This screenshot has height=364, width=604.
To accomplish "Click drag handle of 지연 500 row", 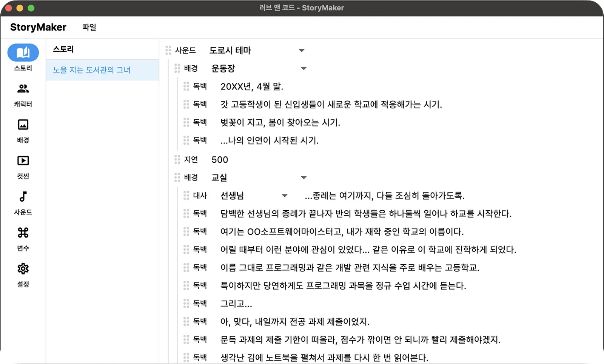I will (177, 159).
